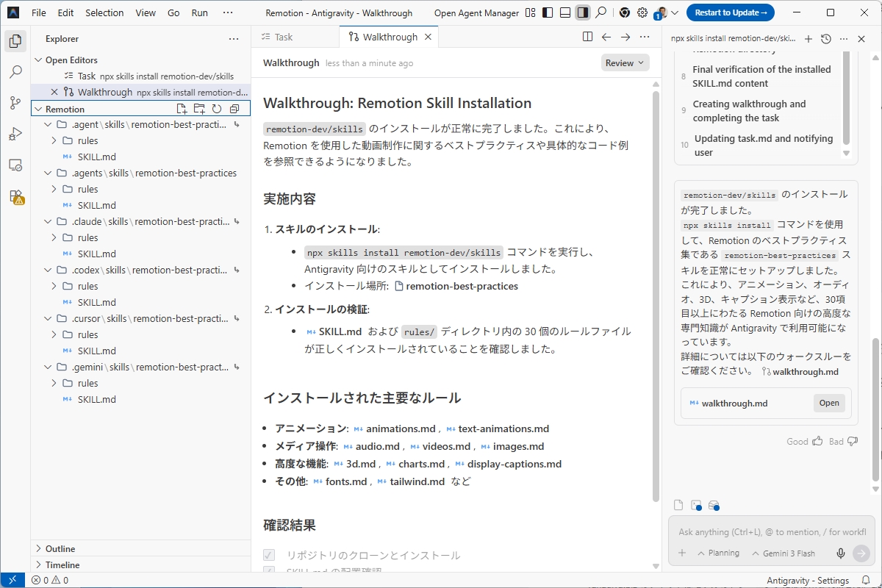Image resolution: width=882 pixels, height=588 pixels.
Task: Open the Remote Explorer view
Action: pyautogui.click(x=15, y=165)
